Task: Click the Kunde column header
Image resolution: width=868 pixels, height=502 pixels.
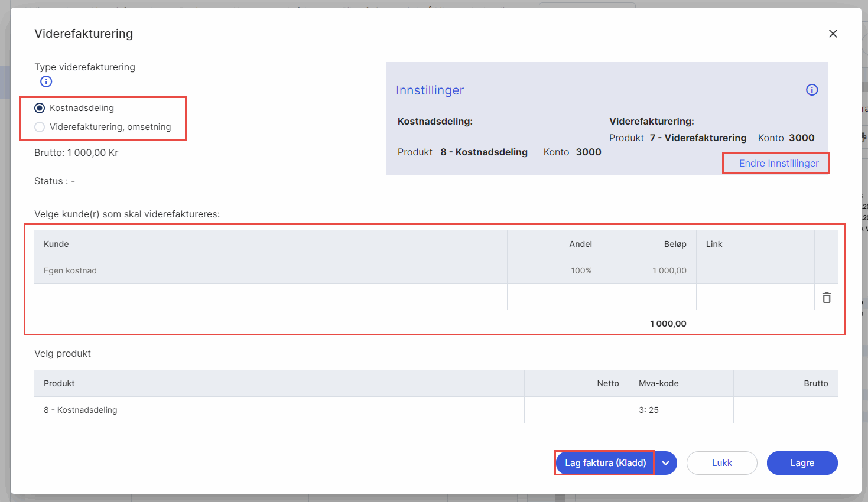Action: click(x=57, y=244)
